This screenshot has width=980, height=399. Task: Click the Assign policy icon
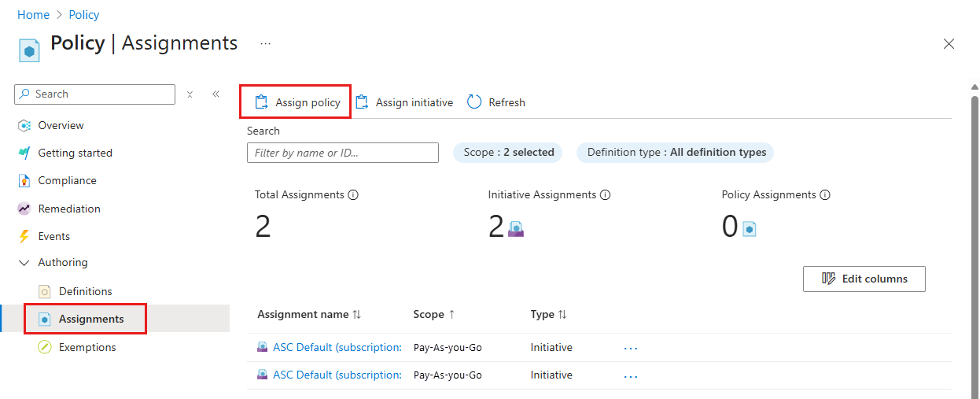coord(261,102)
